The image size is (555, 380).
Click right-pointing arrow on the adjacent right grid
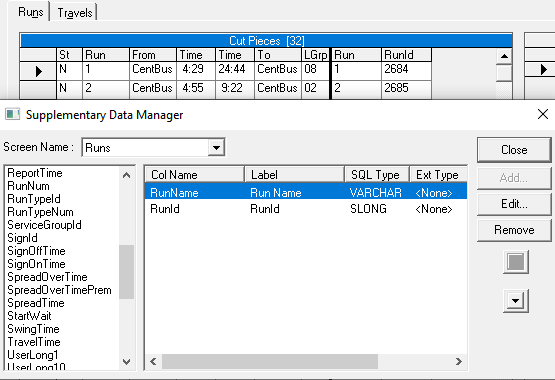pyautogui.click(x=544, y=69)
